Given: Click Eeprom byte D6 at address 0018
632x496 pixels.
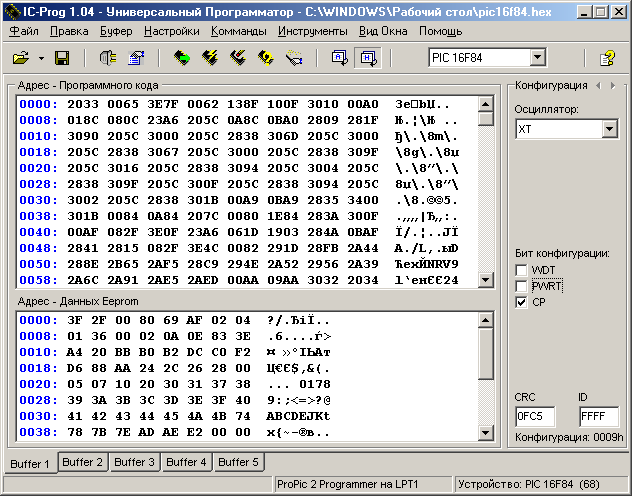Looking at the screenshot, I should tap(75, 368).
